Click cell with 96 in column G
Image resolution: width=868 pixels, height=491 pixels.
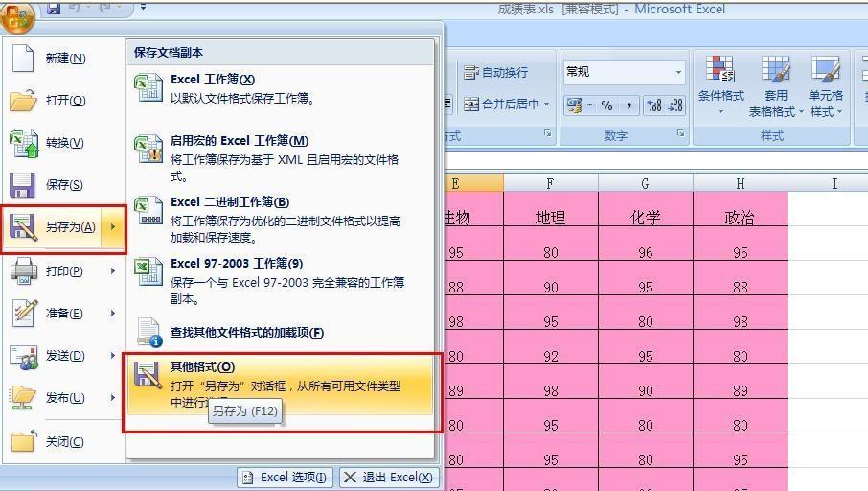(646, 245)
